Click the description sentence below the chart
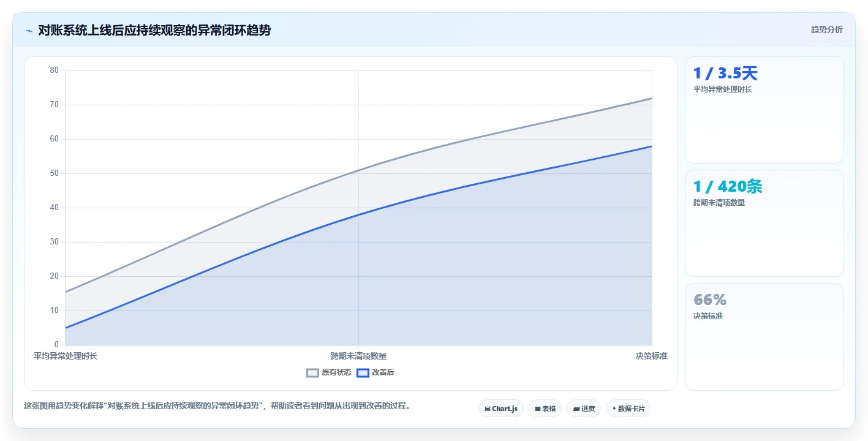Screen dimensions: 868x441 pyautogui.click(x=217, y=405)
